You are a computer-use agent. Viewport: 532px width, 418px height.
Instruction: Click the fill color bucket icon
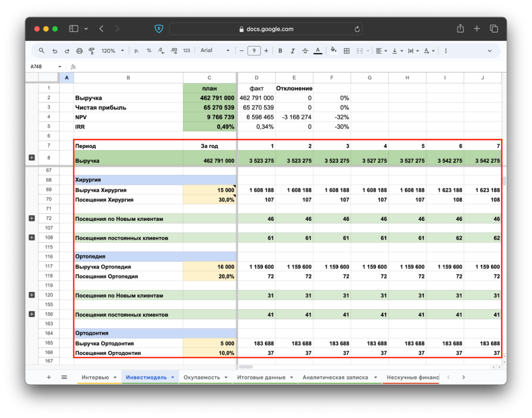point(333,50)
